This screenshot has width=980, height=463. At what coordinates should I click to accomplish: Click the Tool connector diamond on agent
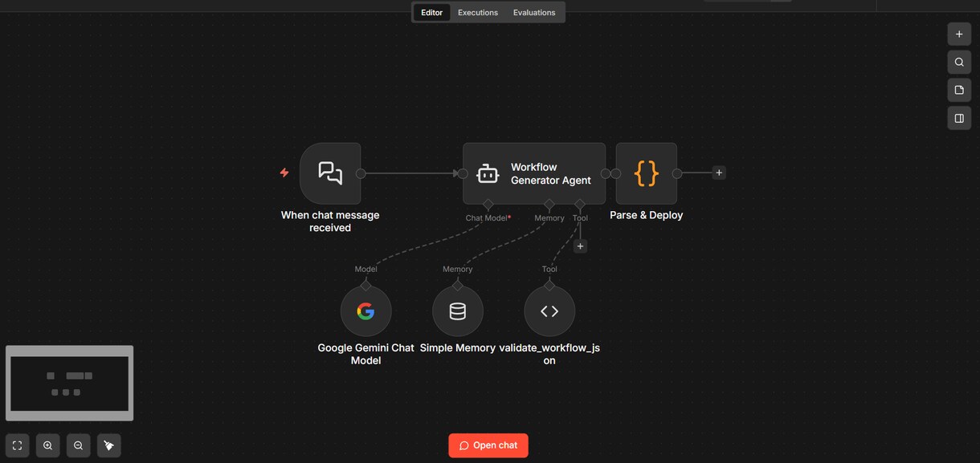coord(580,205)
